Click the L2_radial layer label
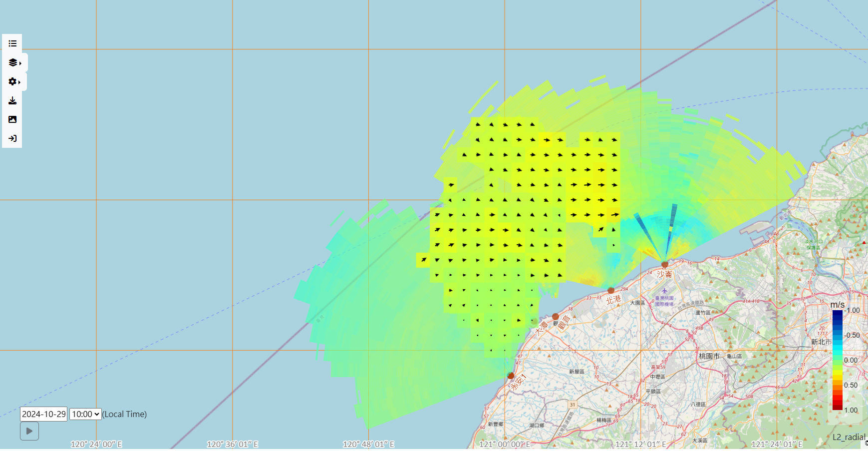Viewport: 868px width, 451px height. (849, 437)
